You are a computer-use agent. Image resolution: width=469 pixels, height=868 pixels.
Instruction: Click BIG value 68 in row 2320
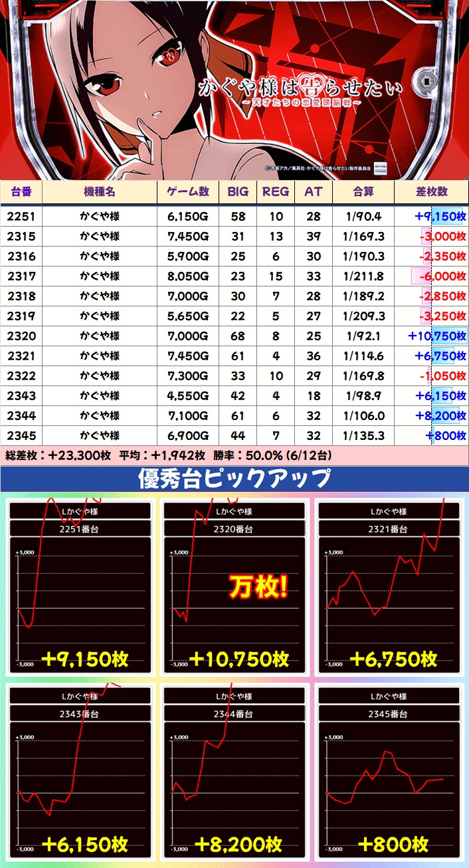click(x=238, y=336)
